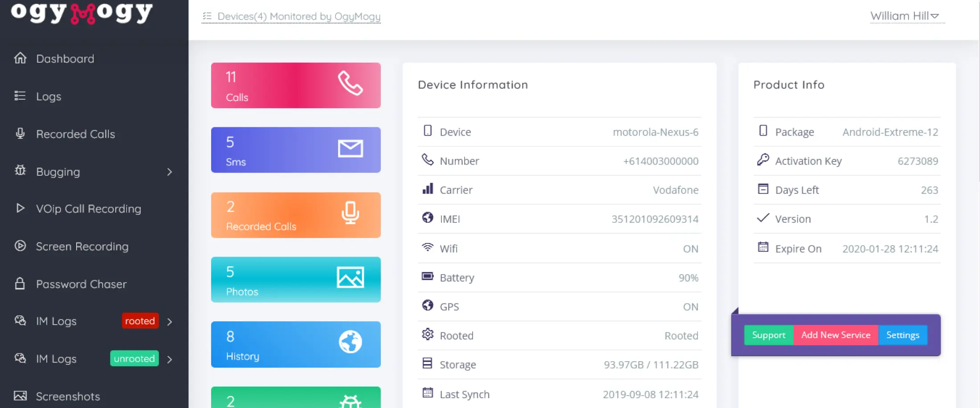Image resolution: width=980 pixels, height=408 pixels.
Task: Open the Devices(4) Monitored by OgyMogy link
Action: click(298, 16)
